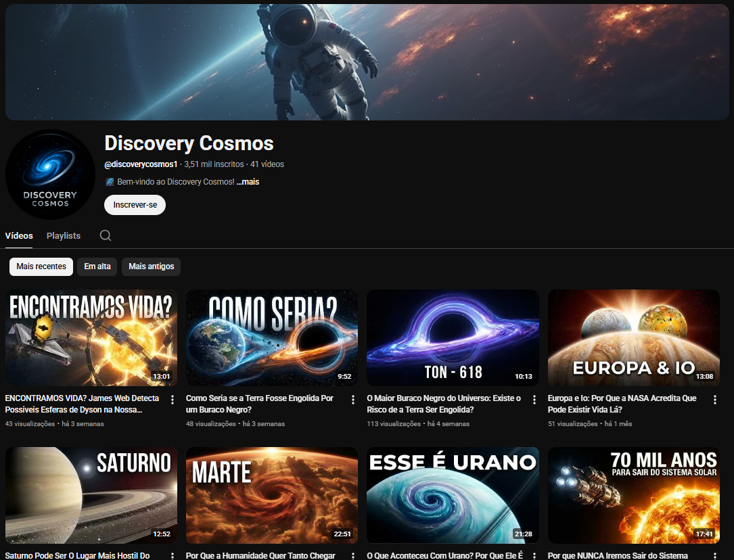Open the channel search magnifier icon
734x560 pixels.
pyautogui.click(x=106, y=235)
